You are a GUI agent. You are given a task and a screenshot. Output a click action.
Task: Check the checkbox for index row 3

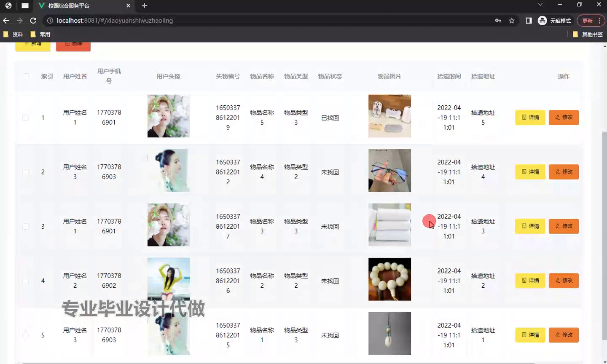[x=25, y=226]
